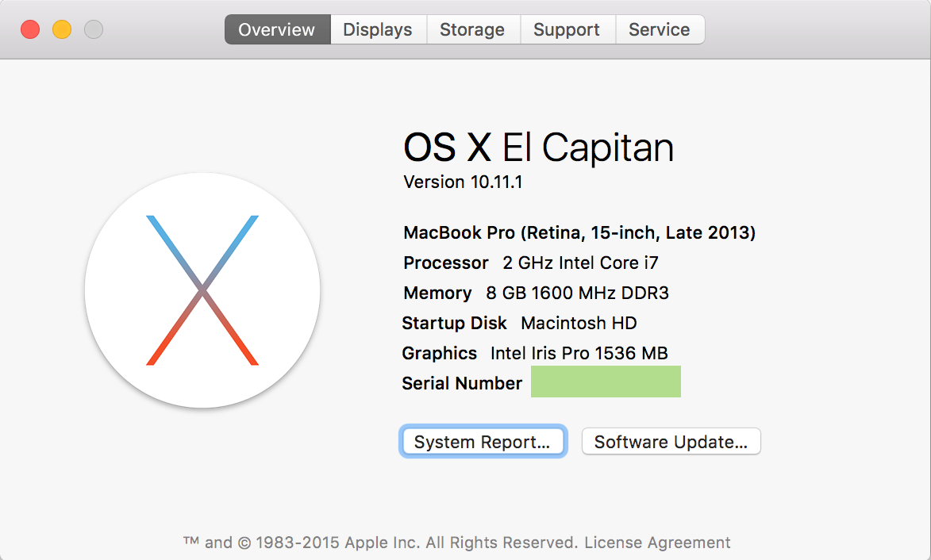Open the Displays tab
The width and height of the screenshot is (931, 560).
click(378, 30)
